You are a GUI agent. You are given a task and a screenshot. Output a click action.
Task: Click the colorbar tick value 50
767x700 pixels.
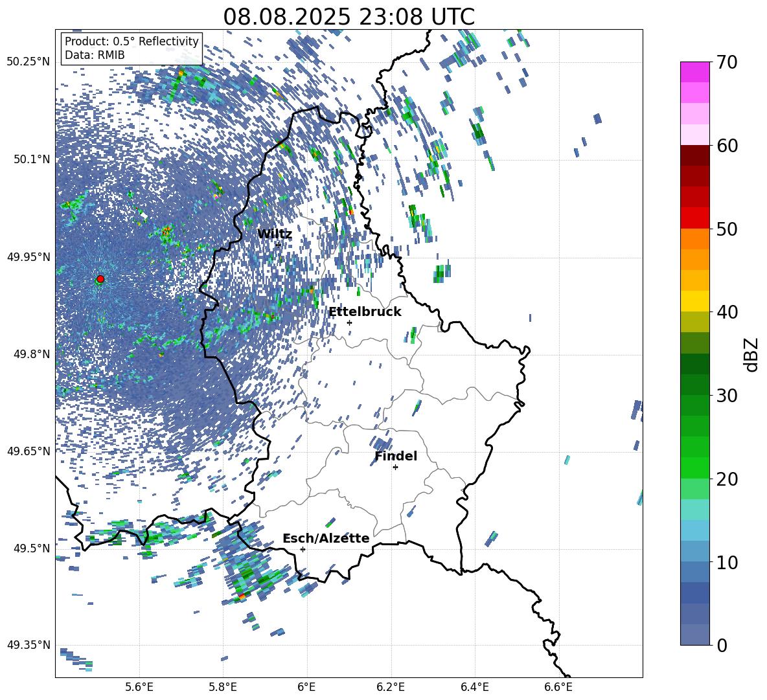(727, 229)
